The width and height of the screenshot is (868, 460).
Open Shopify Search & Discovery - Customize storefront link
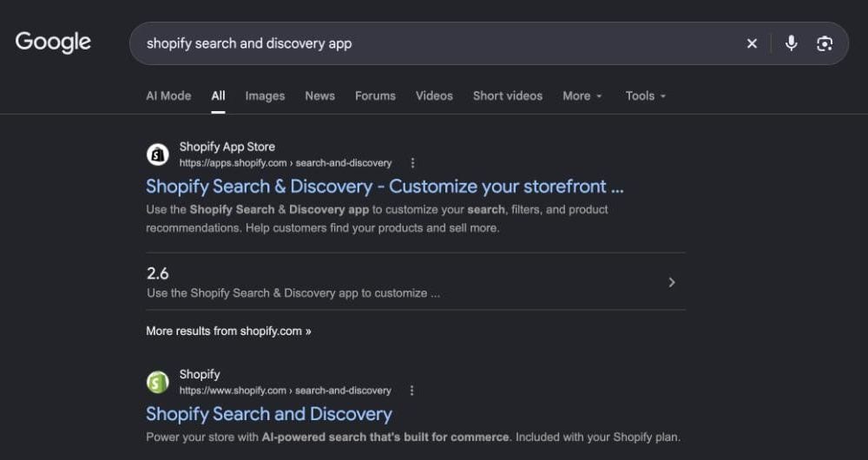385,187
